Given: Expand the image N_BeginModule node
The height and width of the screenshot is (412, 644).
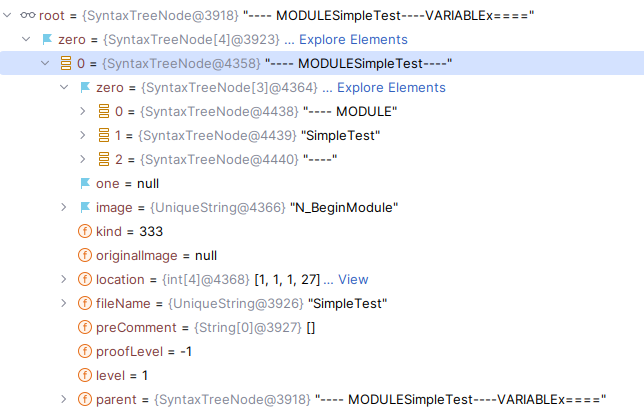Looking at the screenshot, I should coord(64,207).
